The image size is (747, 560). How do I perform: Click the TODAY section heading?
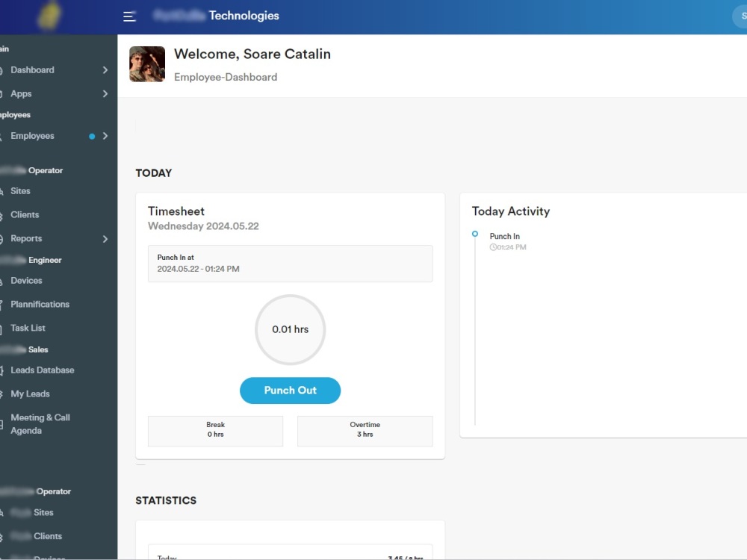153,173
